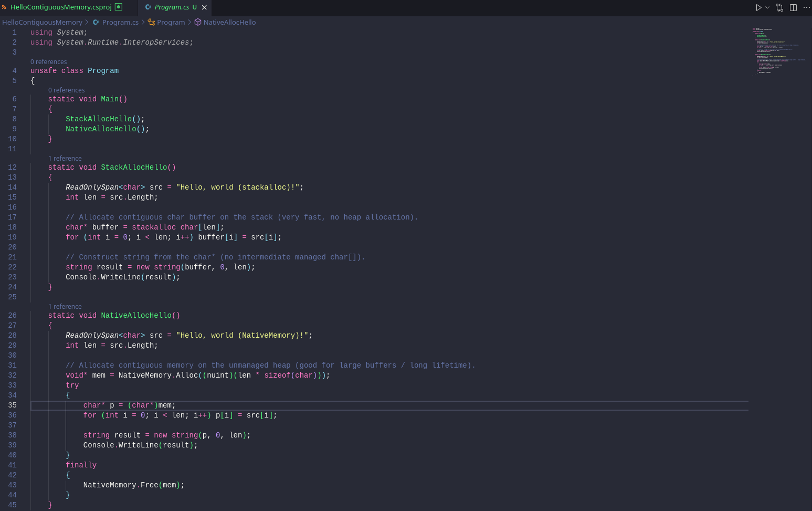Click line number 45 in the gutter
Screen dimensions: 812x511
coord(12,505)
